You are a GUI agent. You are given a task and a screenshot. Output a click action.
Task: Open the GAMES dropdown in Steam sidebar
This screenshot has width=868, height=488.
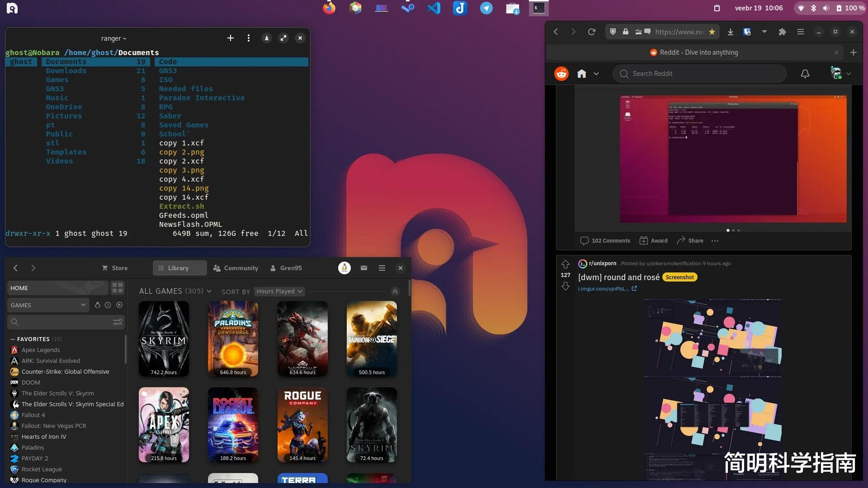pos(47,305)
